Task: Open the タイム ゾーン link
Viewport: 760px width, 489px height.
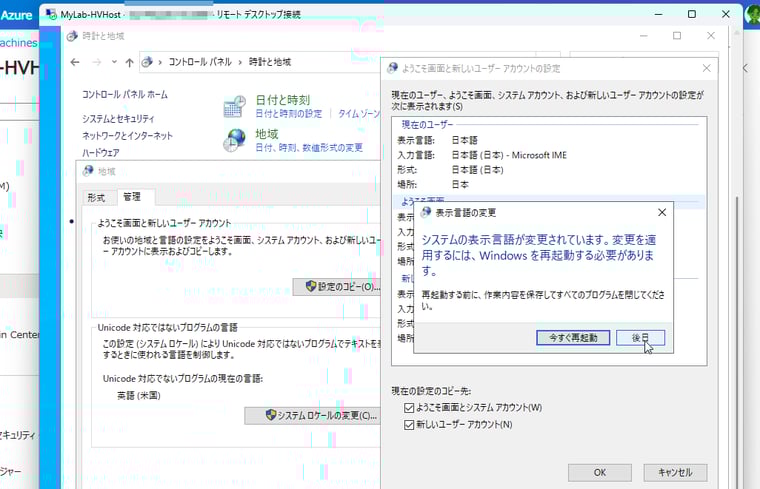Action: tap(359, 113)
